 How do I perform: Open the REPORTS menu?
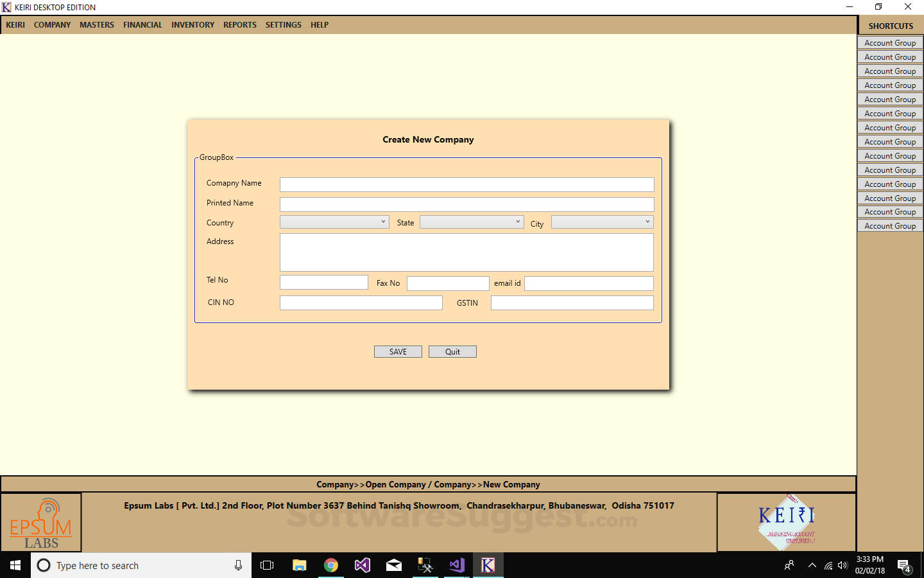(x=239, y=24)
